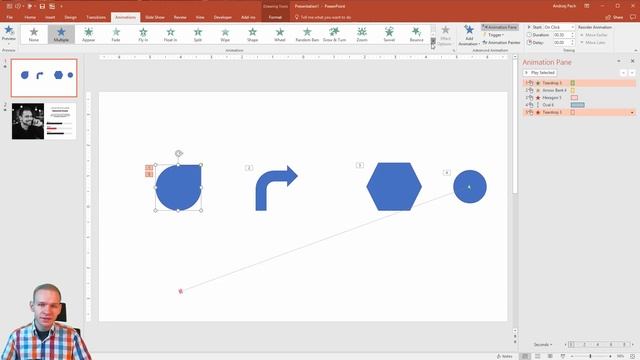
Task: Apply the Swivel animation
Action: [389, 34]
